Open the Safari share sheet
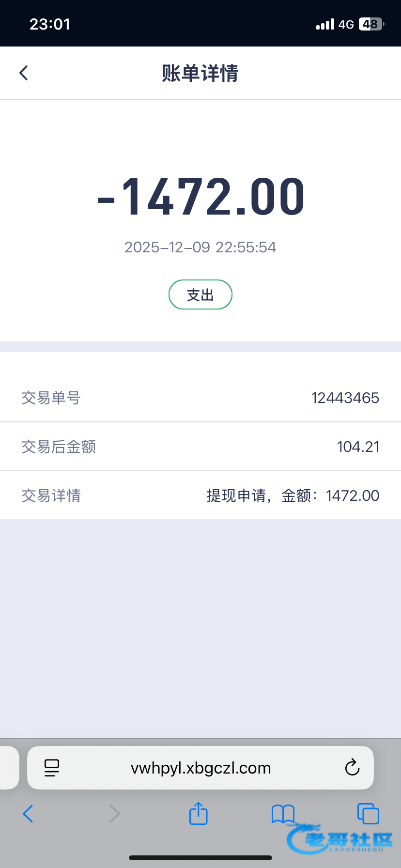Screen dimensions: 401x868 [x=198, y=813]
